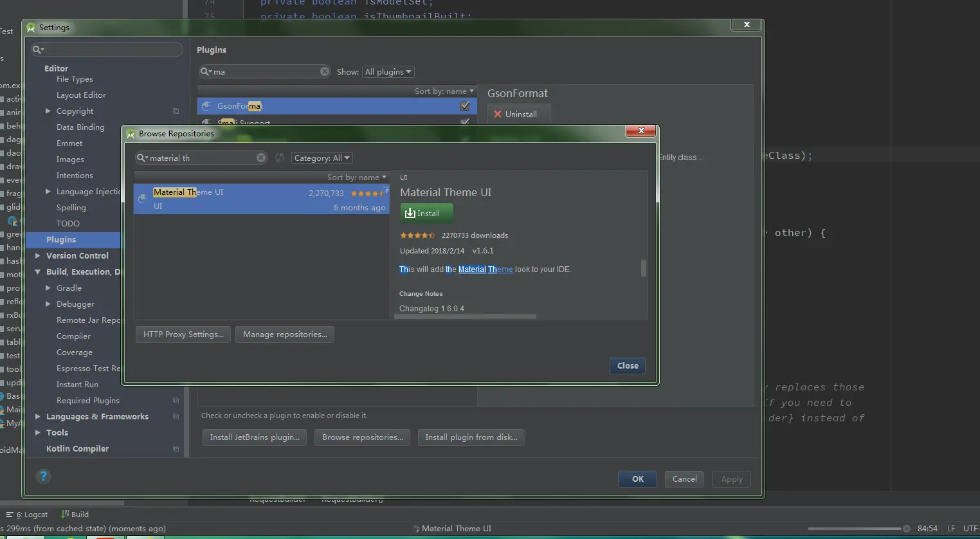The image size is (980, 539).
Task: Click the plugin description vertical scrollbar
Action: pyautogui.click(x=644, y=268)
